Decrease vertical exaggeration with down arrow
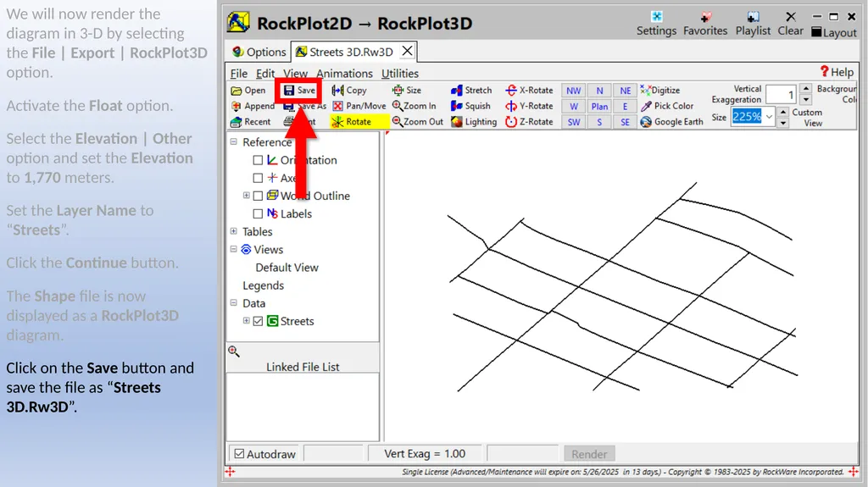 [806, 100]
